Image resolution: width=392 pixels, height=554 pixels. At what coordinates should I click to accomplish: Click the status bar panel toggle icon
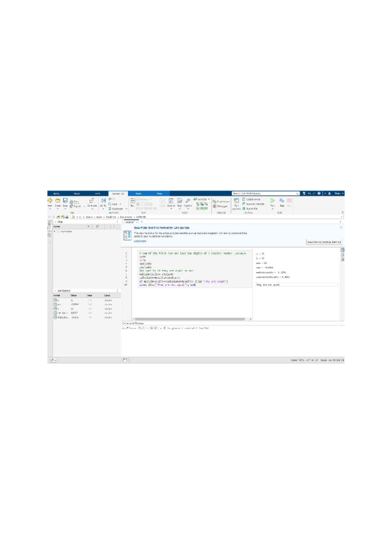pyautogui.click(x=125, y=360)
